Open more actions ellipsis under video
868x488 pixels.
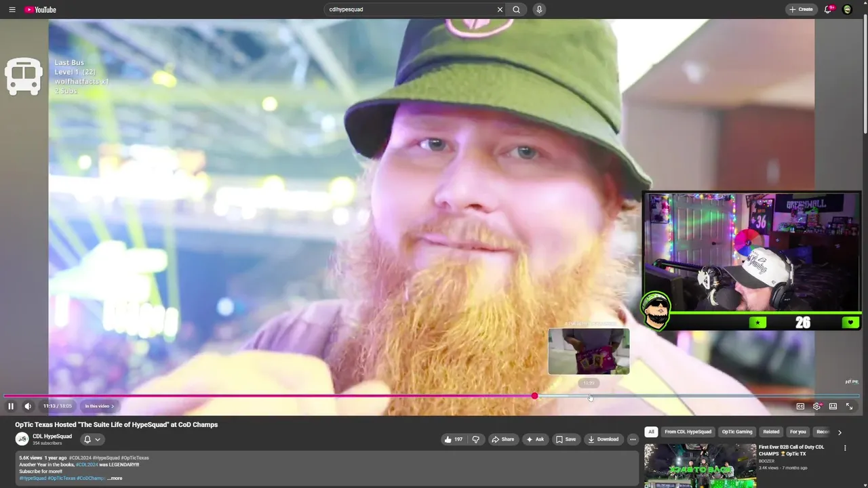(633, 439)
